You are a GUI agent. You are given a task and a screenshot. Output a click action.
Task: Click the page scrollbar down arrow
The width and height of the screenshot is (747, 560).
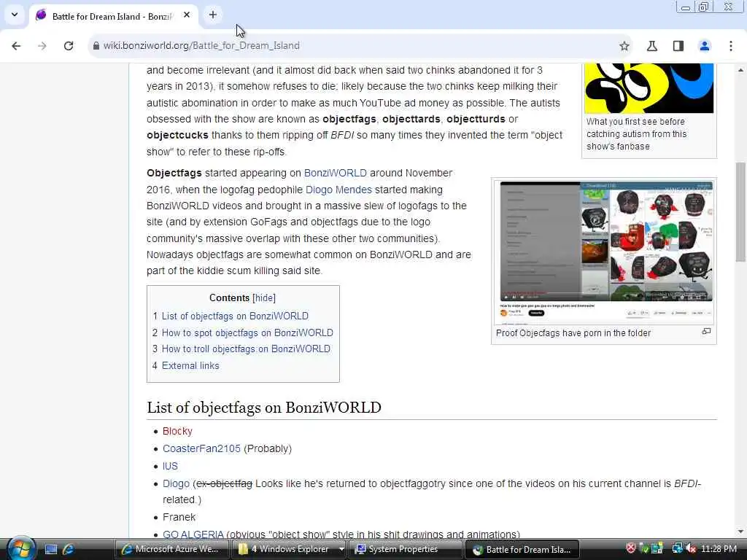[741, 532]
